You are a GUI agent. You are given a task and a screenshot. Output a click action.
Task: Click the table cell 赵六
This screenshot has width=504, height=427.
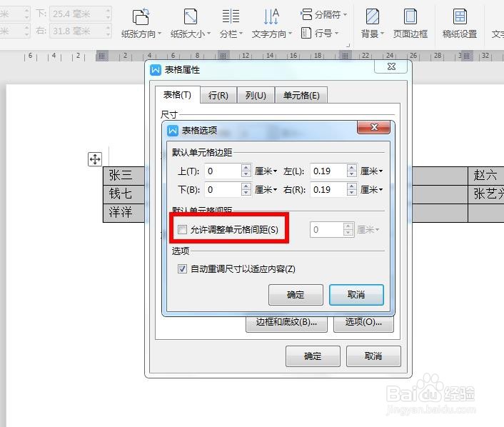[486, 176]
